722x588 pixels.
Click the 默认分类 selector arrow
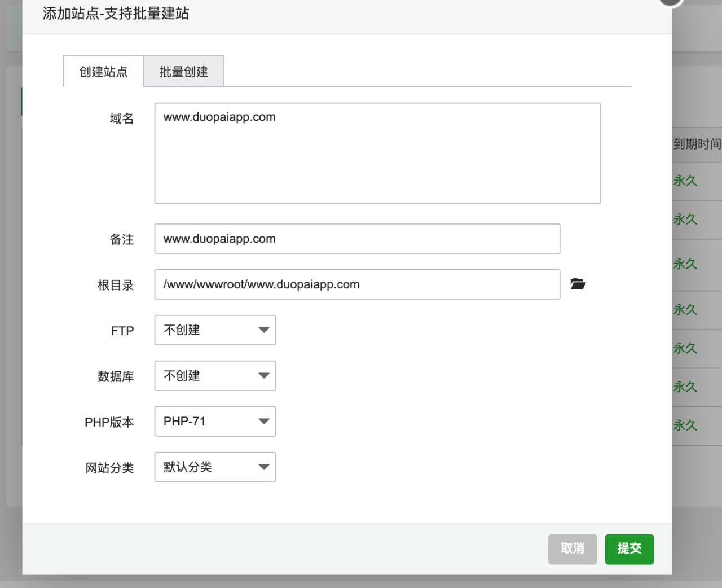click(x=263, y=467)
